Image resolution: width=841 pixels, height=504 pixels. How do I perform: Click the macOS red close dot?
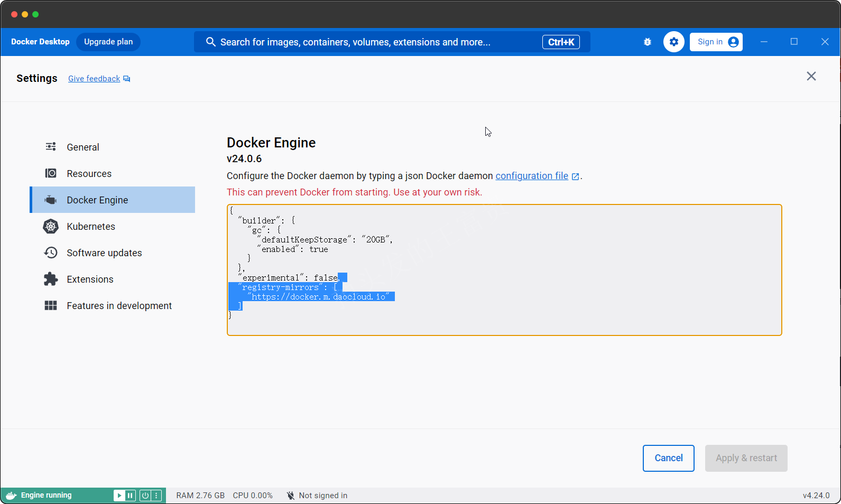point(14,14)
